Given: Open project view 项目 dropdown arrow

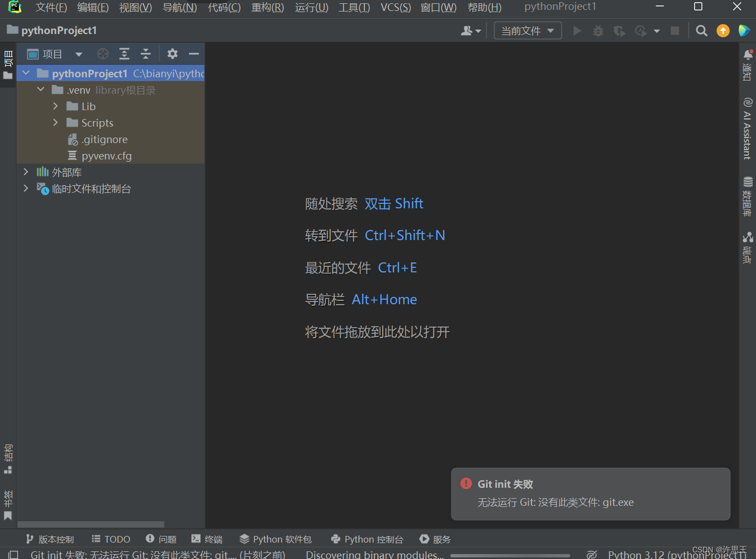Looking at the screenshot, I should click(x=79, y=54).
